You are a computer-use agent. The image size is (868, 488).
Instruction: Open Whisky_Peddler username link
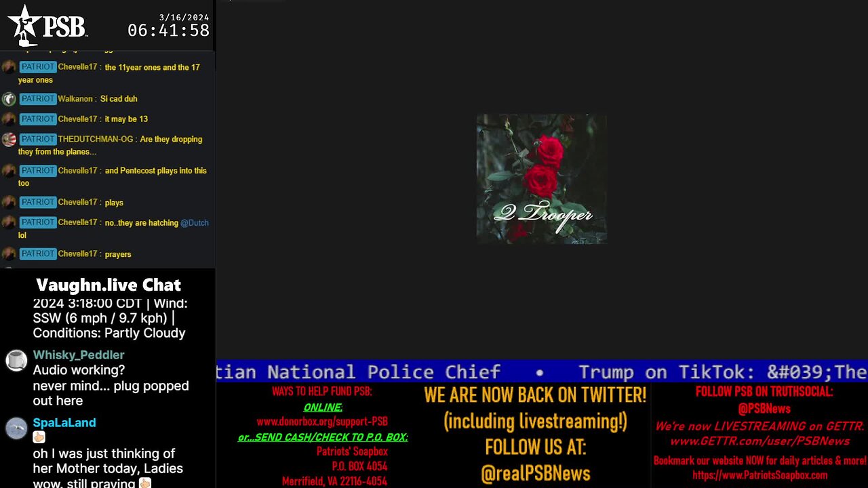click(x=79, y=354)
